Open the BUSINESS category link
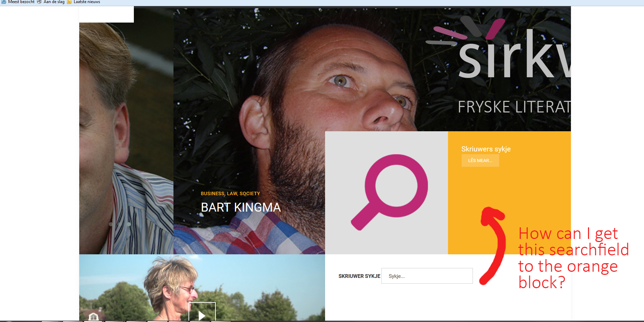This screenshot has width=644, height=322. click(x=212, y=193)
